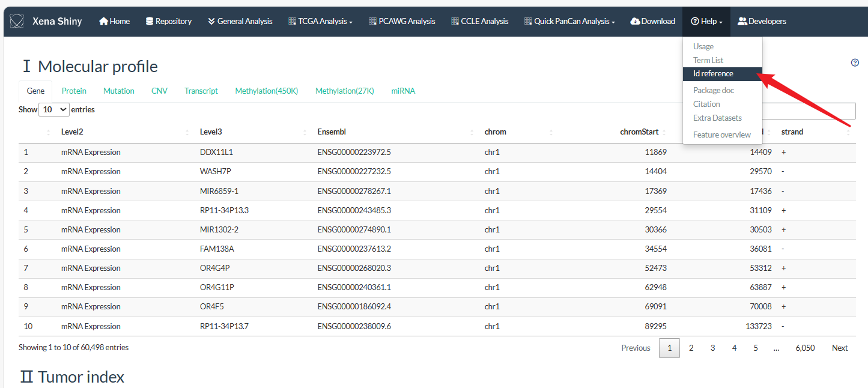Open the Show entries count dropdown
Viewport: 868px width, 388px height.
click(x=53, y=110)
